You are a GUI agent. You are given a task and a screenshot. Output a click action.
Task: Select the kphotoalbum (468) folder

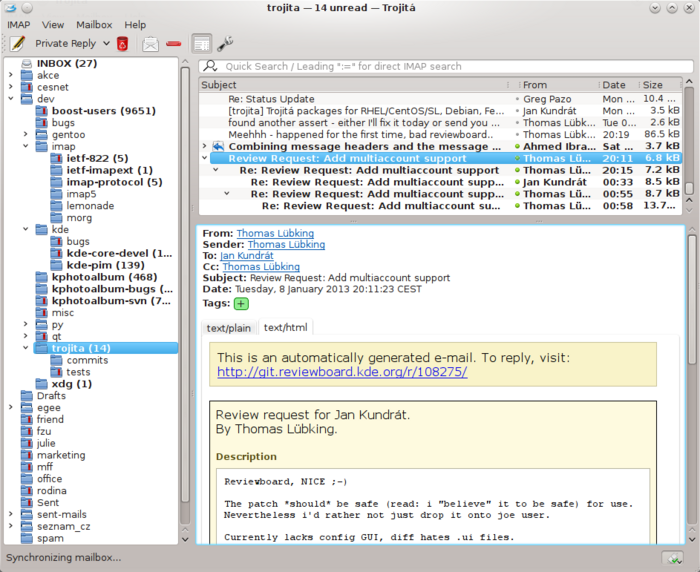(104, 277)
